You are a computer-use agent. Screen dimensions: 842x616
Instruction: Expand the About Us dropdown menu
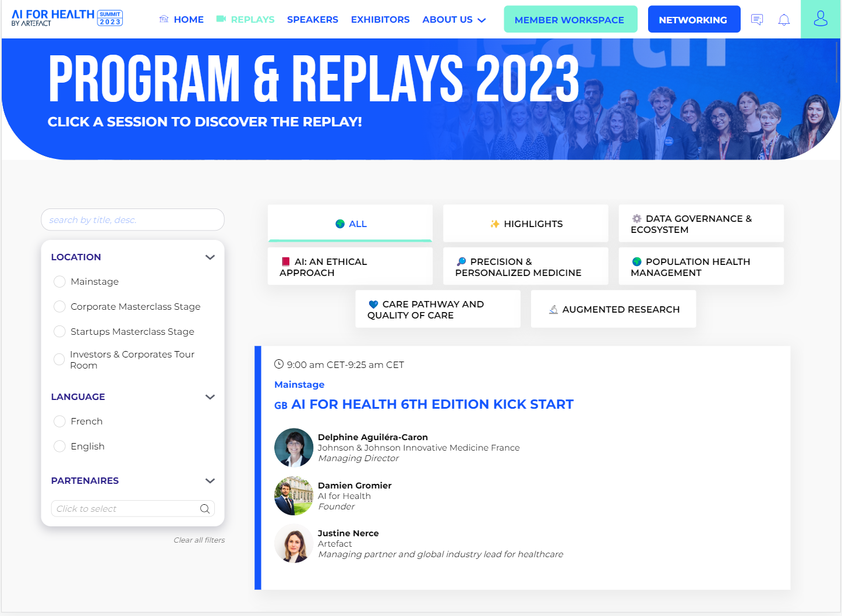[x=454, y=20]
